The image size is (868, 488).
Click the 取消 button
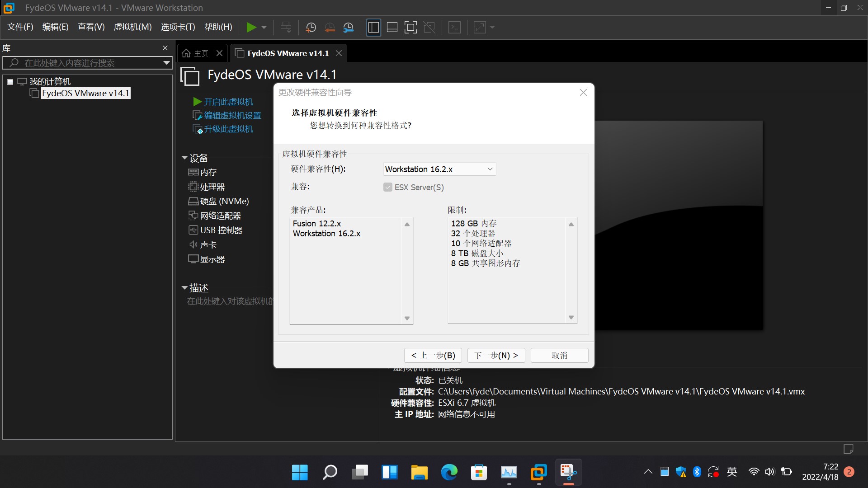560,355
